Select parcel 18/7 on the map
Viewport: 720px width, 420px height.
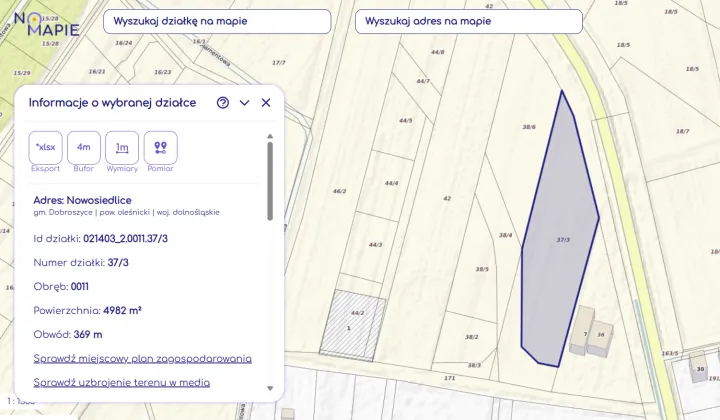(x=682, y=131)
